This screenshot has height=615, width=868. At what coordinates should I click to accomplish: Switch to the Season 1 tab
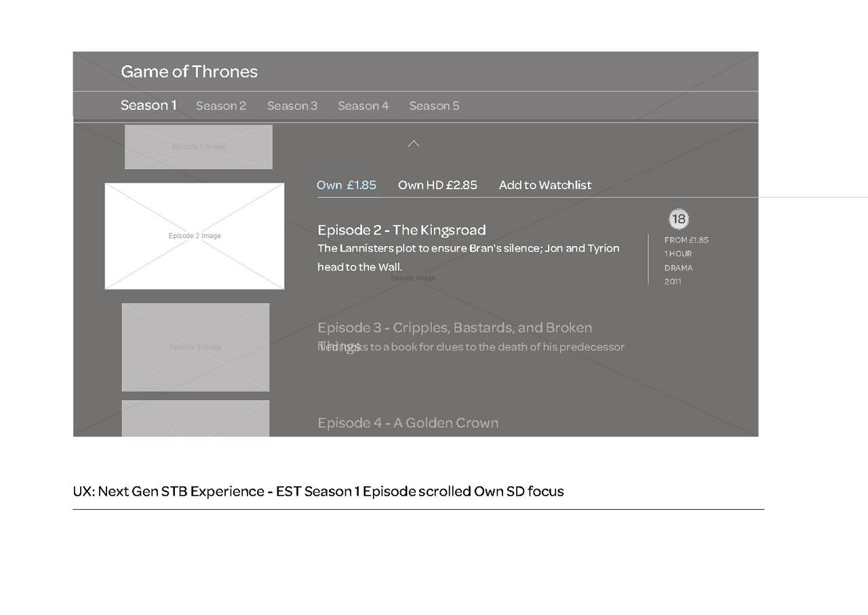coord(149,105)
